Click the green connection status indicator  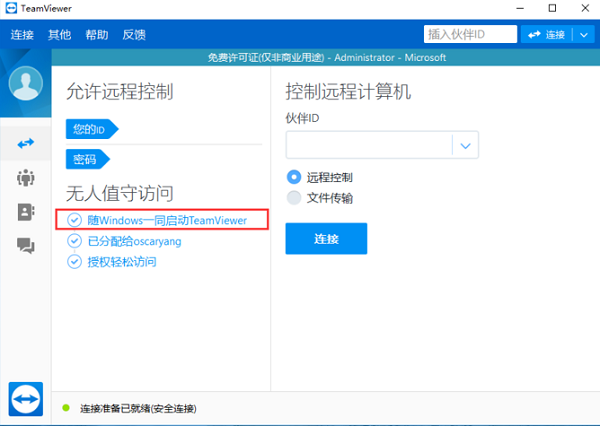point(66,408)
